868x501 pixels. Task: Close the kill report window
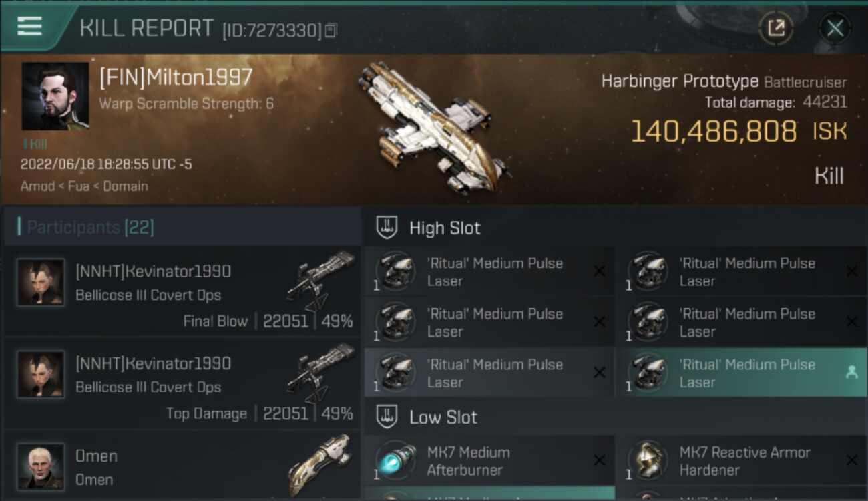pyautogui.click(x=835, y=28)
